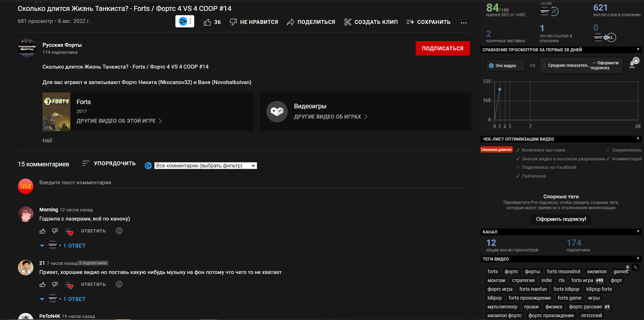644x320 pixels.
Task: Open Morning commenter avatar
Action: [26, 214]
